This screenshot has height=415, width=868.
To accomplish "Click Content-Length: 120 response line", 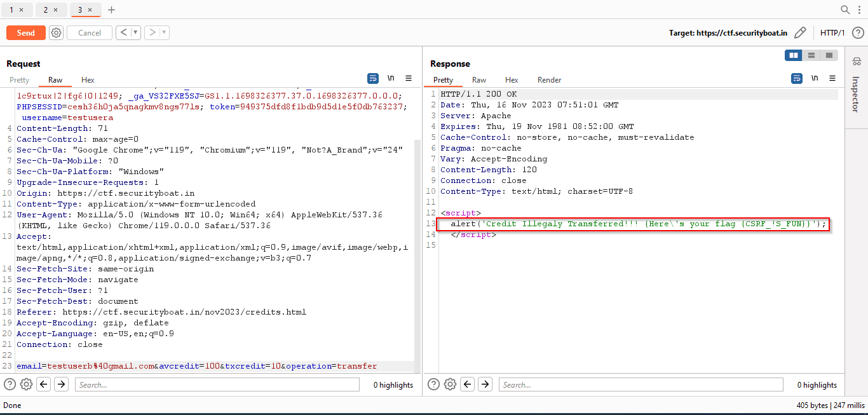I will (489, 170).
